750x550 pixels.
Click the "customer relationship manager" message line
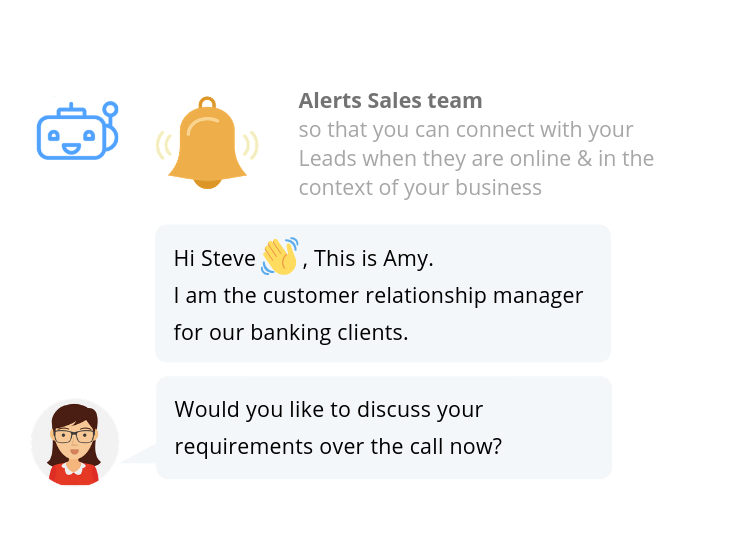pyautogui.click(x=378, y=296)
